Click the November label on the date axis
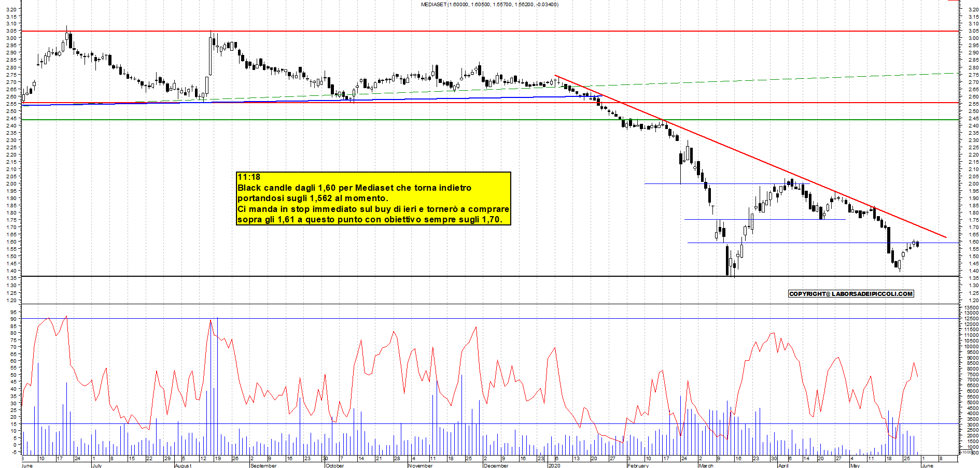The height and width of the screenshot is (468, 980). click(x=420, y=465)
